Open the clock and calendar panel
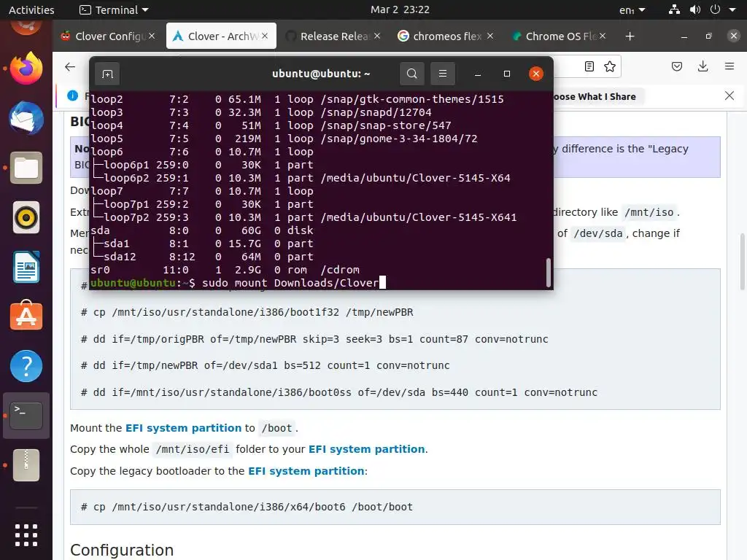747x560 pixels. pos(400,9)
